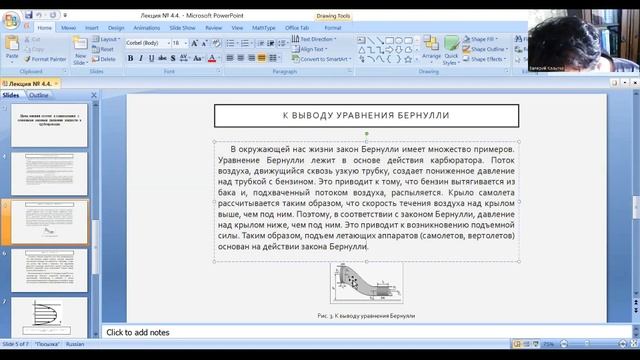
Task: Open the font size dropdown
Action: [186, 43]
